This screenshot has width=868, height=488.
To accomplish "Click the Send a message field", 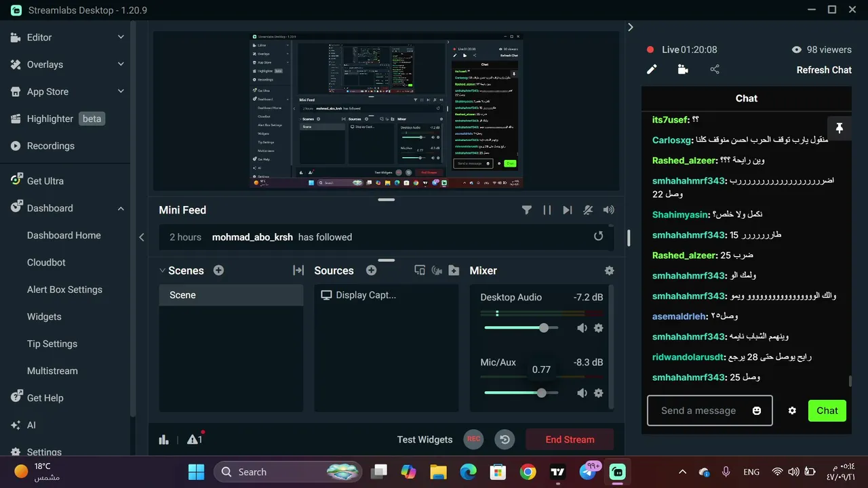I will pyautogui.click(x=709, y=411).
